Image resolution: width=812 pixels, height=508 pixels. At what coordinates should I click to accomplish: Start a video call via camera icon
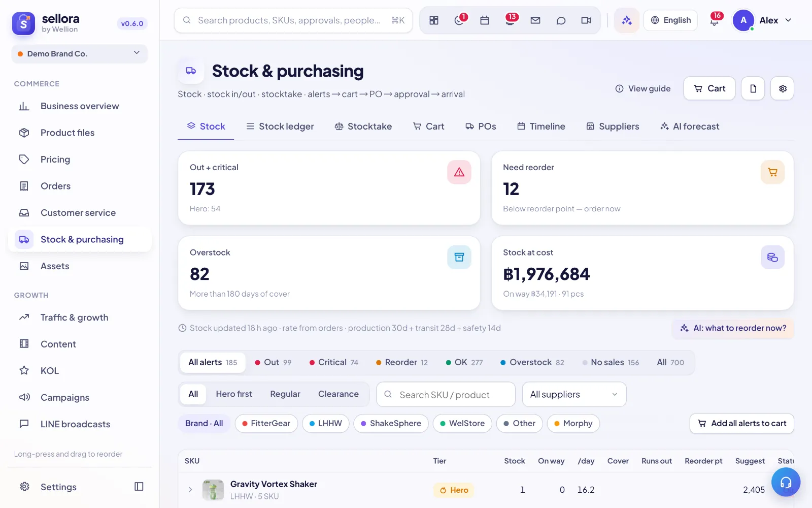point(586,20)
